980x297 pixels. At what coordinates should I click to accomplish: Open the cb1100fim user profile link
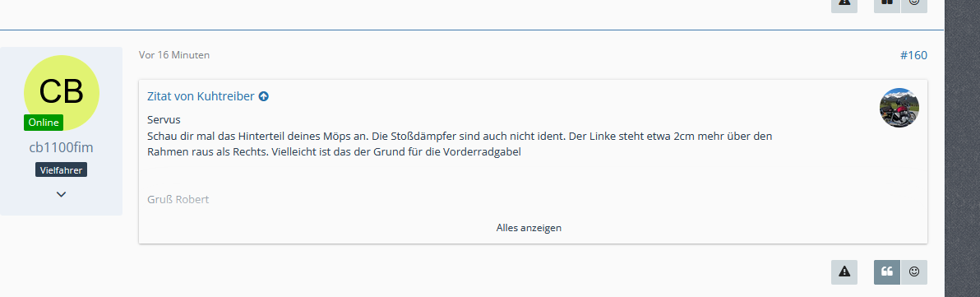pos(61,147)
